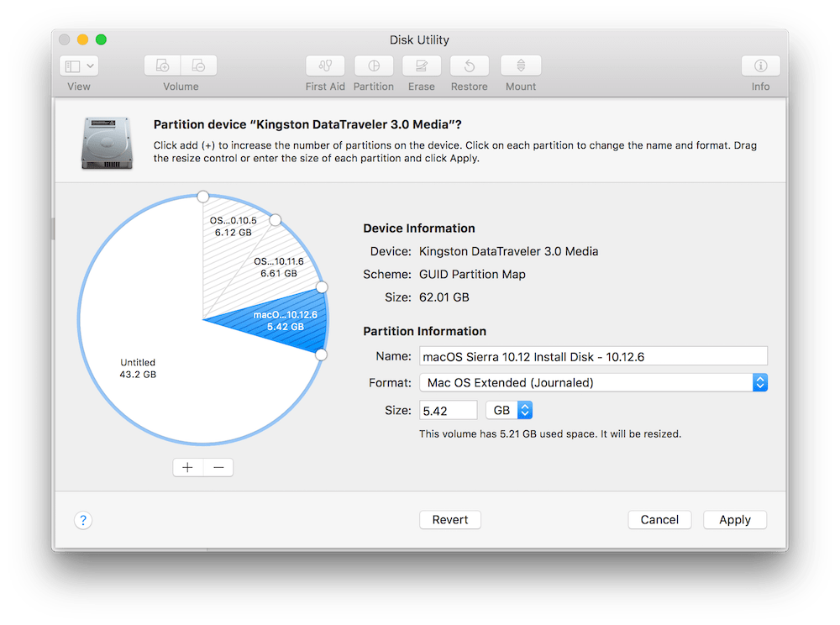
Task: Click the add Volume toolbar icon
Action: [162, 66]
